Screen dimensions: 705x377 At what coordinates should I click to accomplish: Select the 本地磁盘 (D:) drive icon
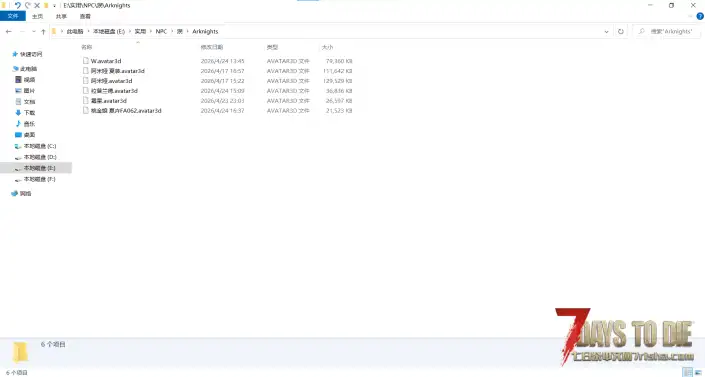(18, 157)
